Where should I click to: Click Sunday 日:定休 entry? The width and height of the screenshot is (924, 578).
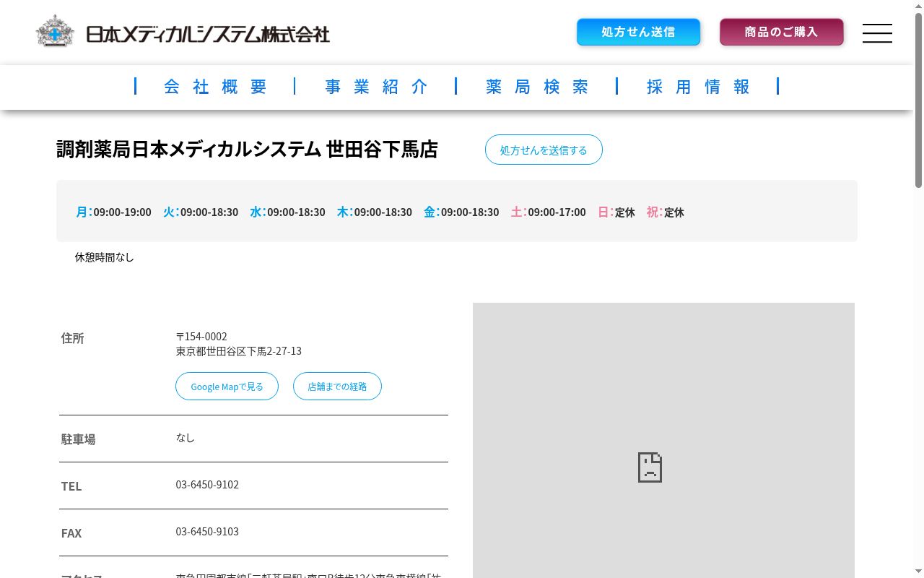coord(616,212)
